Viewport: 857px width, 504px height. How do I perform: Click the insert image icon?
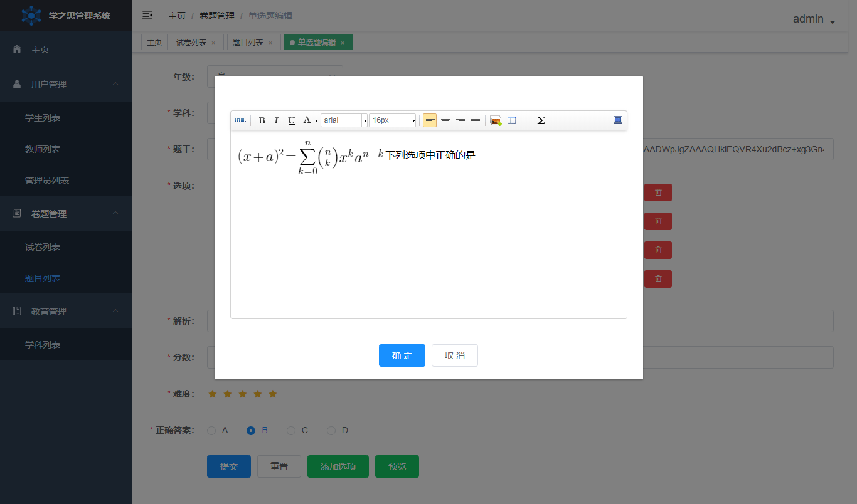tap(495, 120)
